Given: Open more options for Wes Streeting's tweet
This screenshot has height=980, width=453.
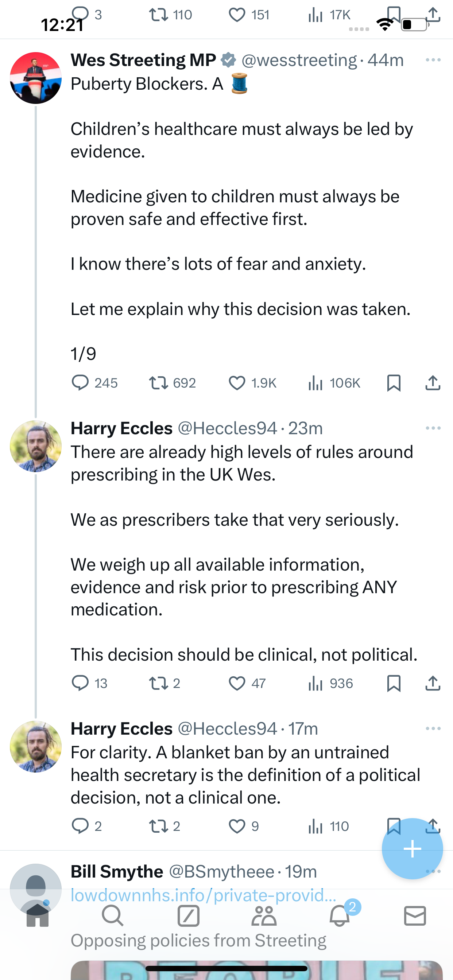Looking at the screenshot, I should (433, 60).
